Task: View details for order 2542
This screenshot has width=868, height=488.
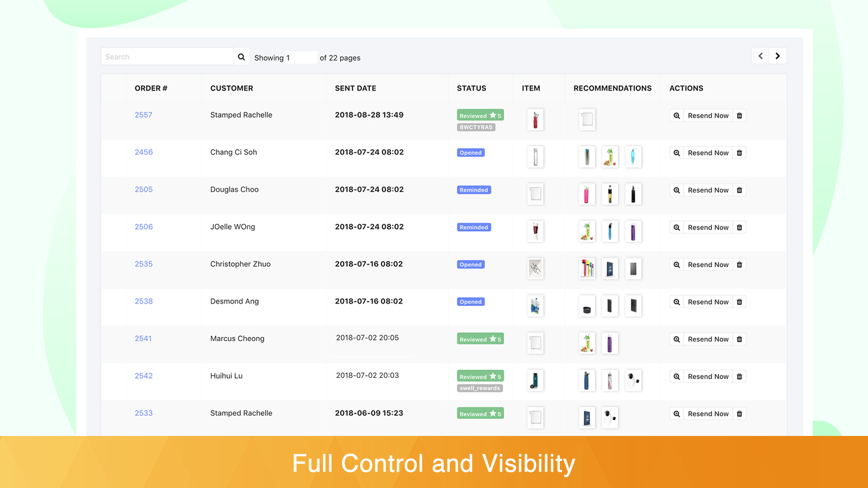Action: [x=676, y=377]
